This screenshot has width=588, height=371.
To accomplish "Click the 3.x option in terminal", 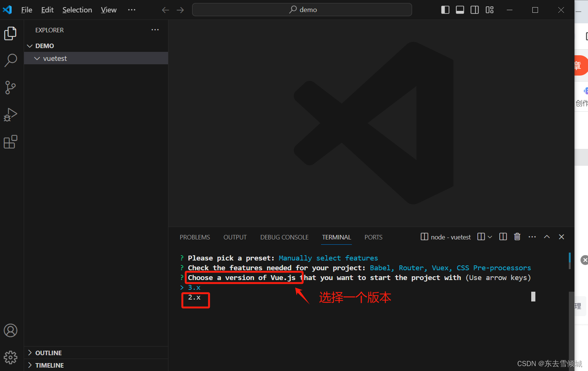I will pyautogui.click(x=194, y=288).
